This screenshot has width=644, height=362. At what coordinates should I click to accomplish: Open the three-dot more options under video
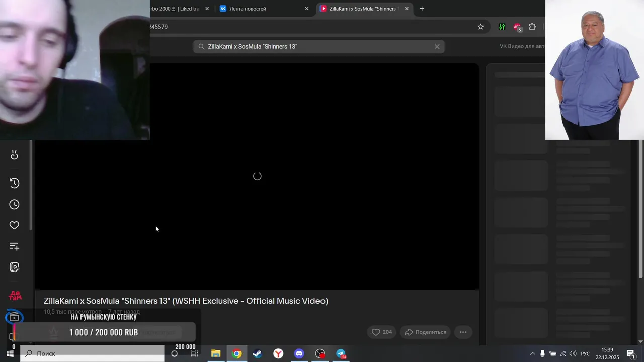pos(463,332)
